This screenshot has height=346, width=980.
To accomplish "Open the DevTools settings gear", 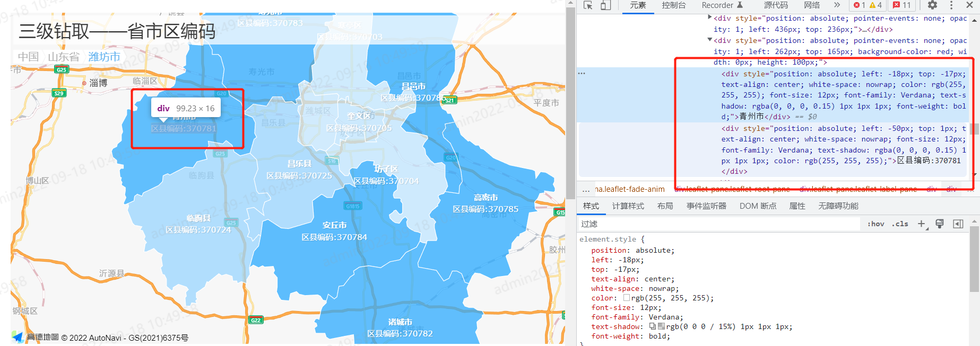I will tap(932, 5).
